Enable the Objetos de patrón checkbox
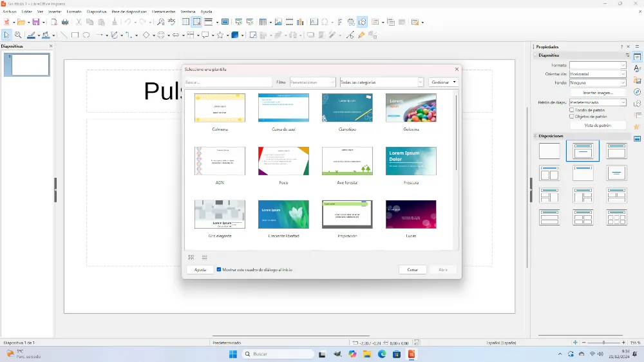644x362 pixels. 572,117
